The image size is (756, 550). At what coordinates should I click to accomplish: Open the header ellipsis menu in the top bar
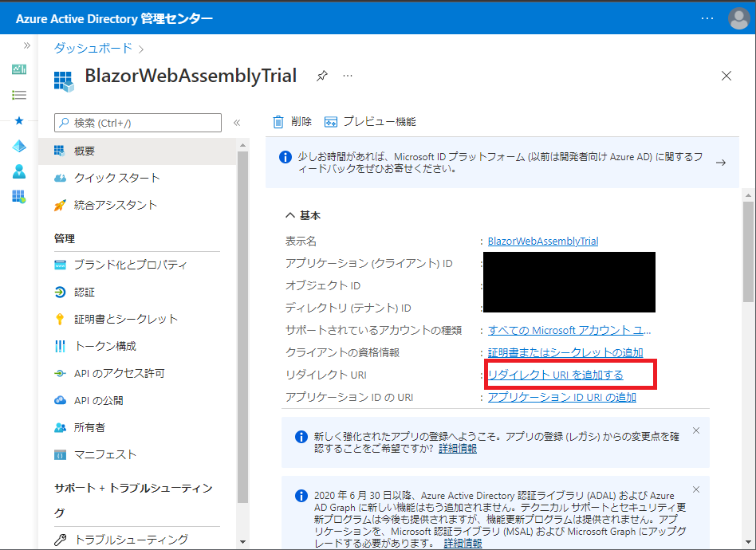[707, 18]
